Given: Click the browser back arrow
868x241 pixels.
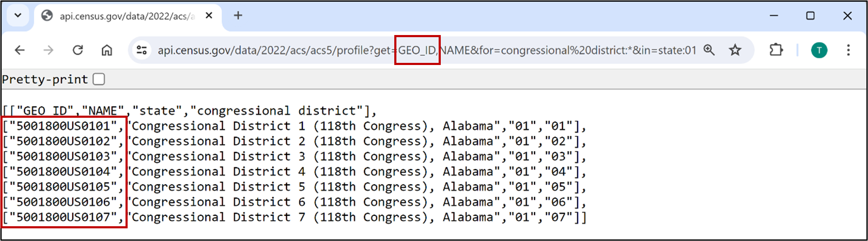Looking at the screenshot, I should click(x=20, y=50).
